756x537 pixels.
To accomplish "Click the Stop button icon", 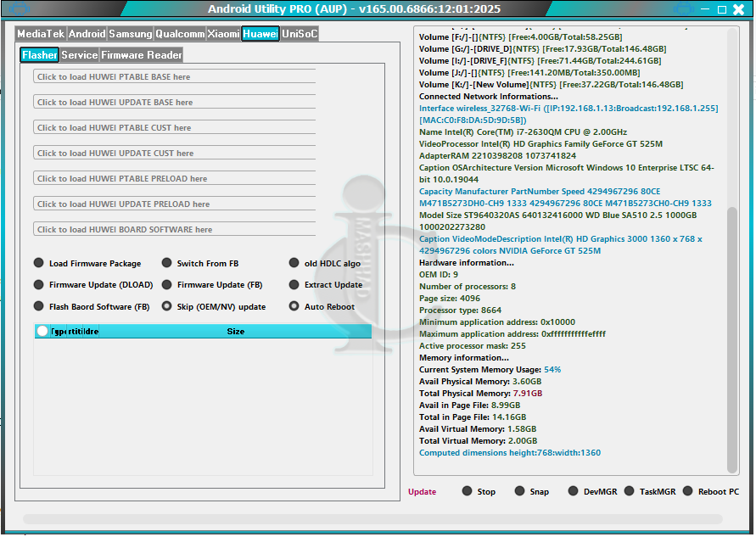I will (468, 491).
